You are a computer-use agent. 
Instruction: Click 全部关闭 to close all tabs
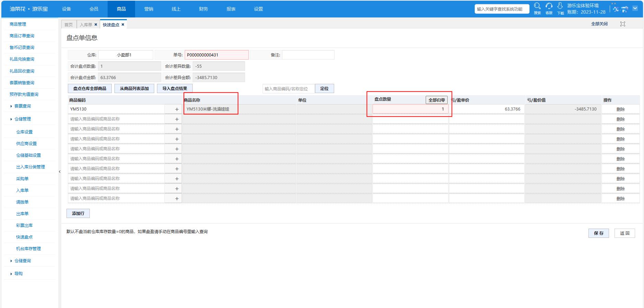[x=599, y=24]
